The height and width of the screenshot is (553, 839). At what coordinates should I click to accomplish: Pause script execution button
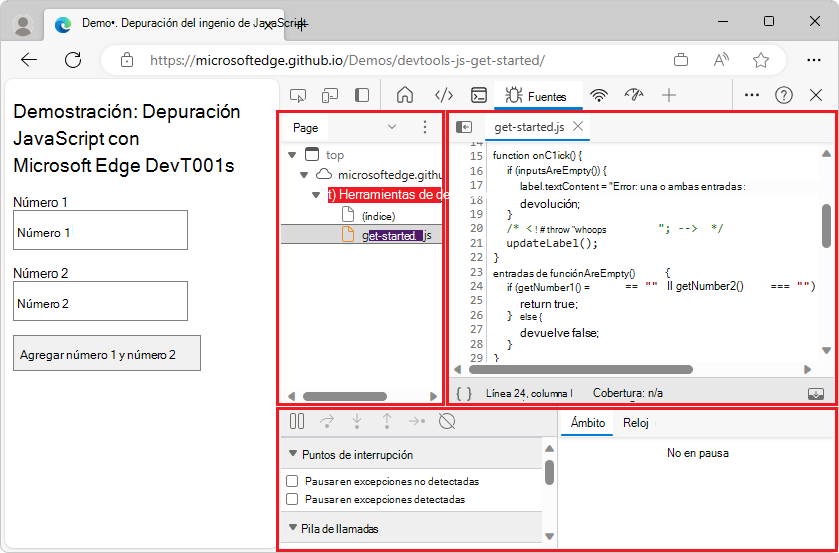(x=297, y=421)
